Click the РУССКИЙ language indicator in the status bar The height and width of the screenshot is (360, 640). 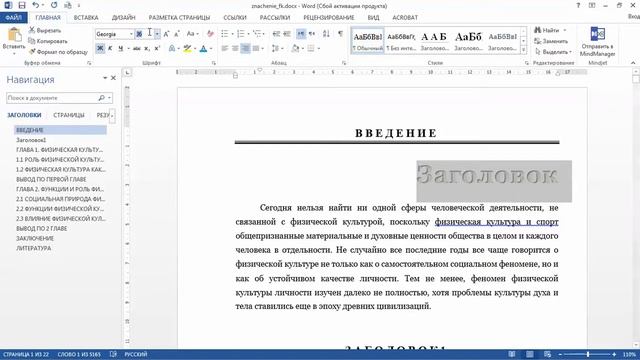(136, 354)
